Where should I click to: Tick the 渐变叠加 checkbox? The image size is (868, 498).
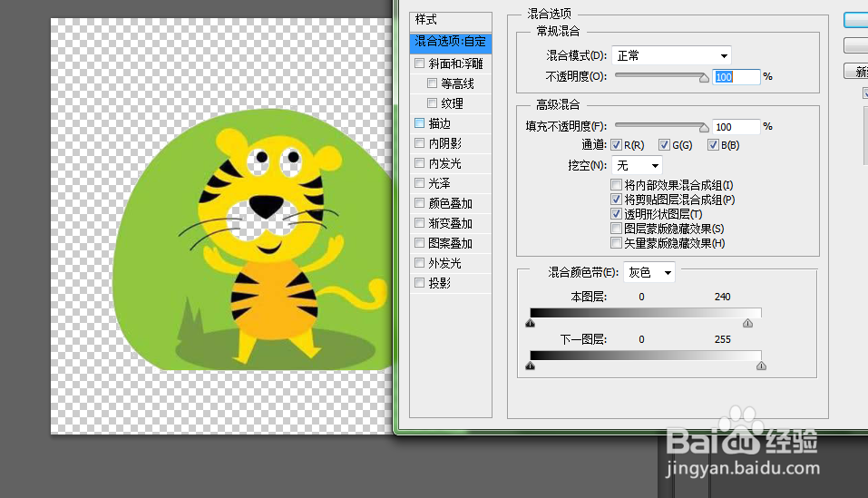click(x=420, y=222)
